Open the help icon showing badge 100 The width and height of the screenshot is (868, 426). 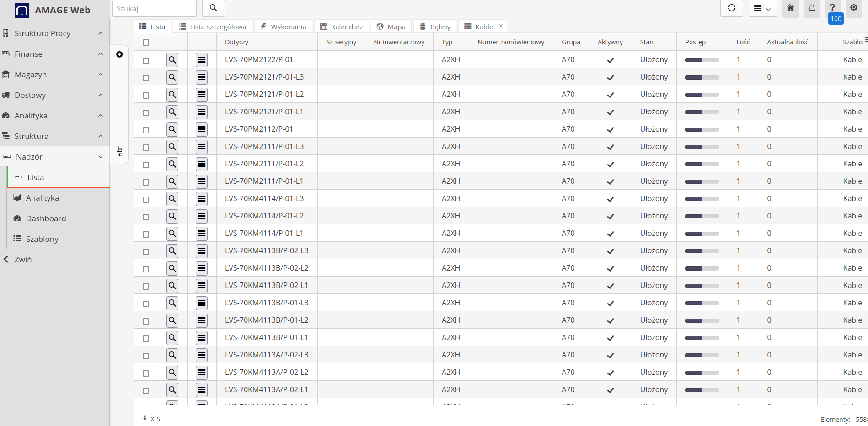click(x=833, y=7)
